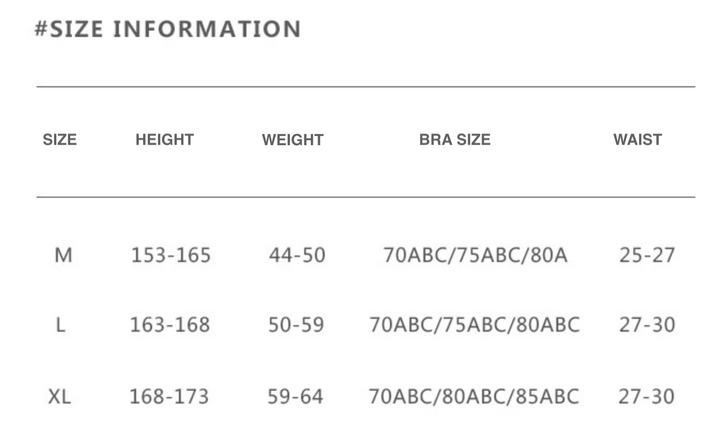The width and height of the screenshot is (720, 434).
Task: Select the 44-50 weight value
Action: 297,255
